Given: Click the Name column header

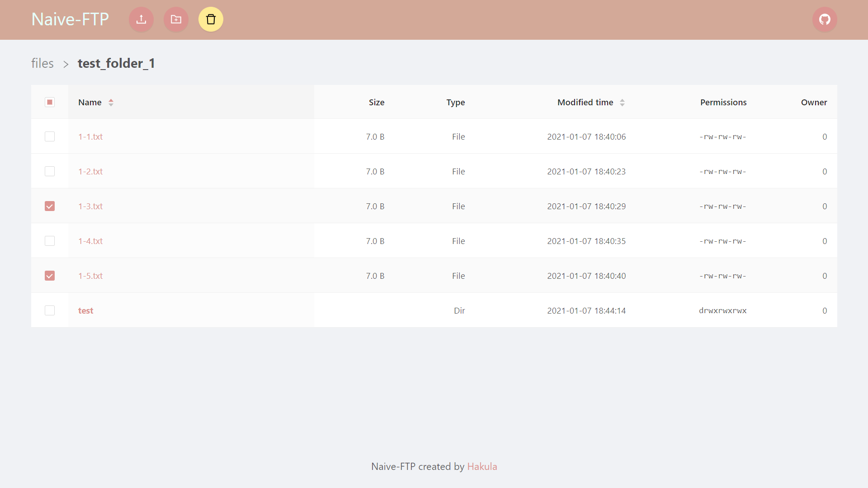Looking at the screenshot, I should [90, 103].
